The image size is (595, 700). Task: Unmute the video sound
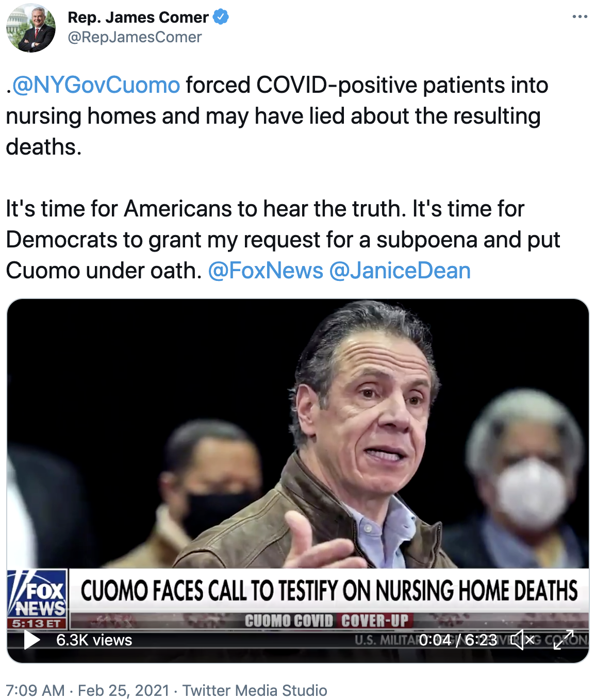pyautogui.click(x=523, y=640)
